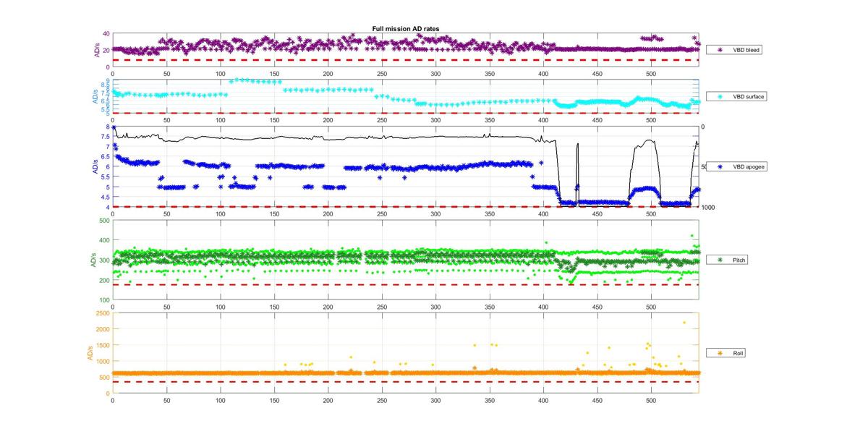
Task: Click the red dashed threshold line in Roll plot
Action: 405,382
